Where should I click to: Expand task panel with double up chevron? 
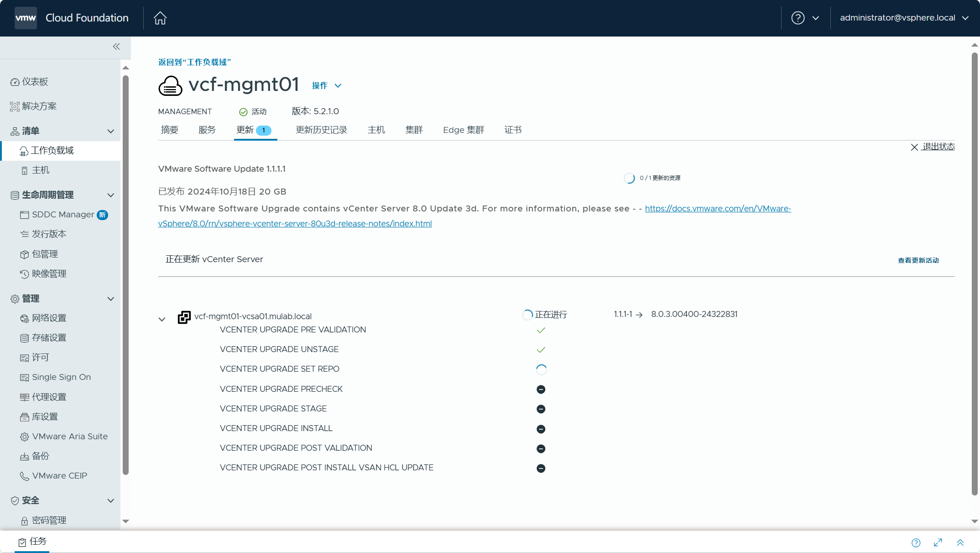tap(960, 542)
